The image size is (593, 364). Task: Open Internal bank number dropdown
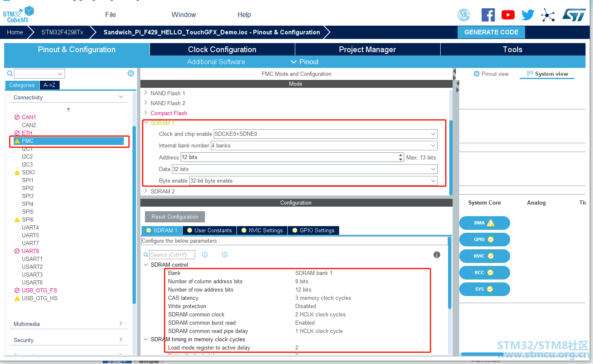pyautogui.click(x=433, y=145)
